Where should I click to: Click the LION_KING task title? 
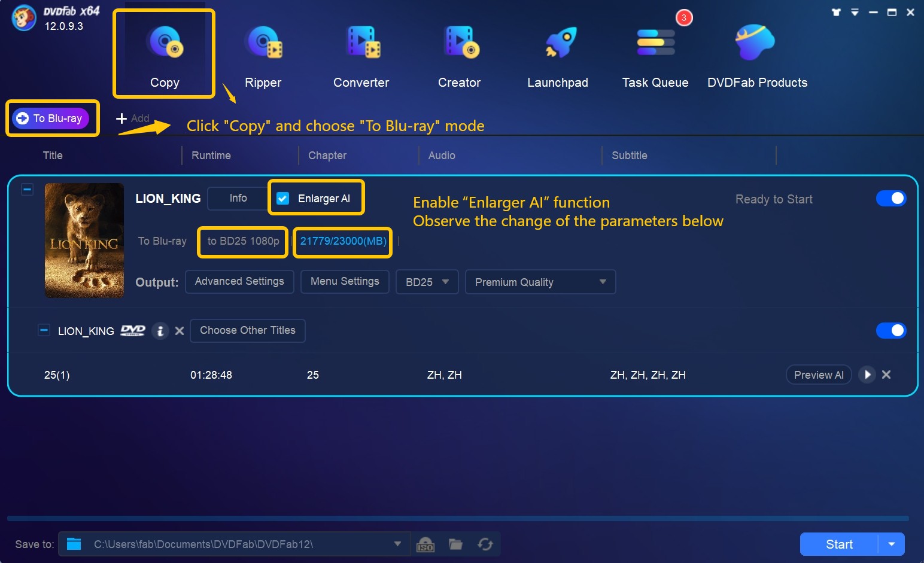tap(168, 199)
